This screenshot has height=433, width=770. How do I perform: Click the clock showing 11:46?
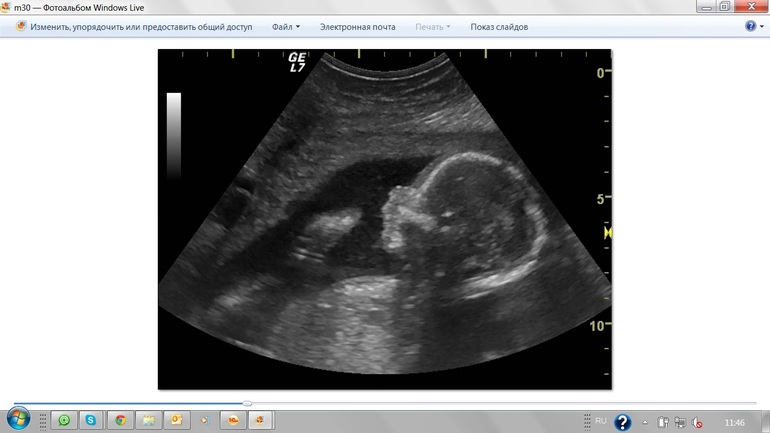(x=733, y=423)
